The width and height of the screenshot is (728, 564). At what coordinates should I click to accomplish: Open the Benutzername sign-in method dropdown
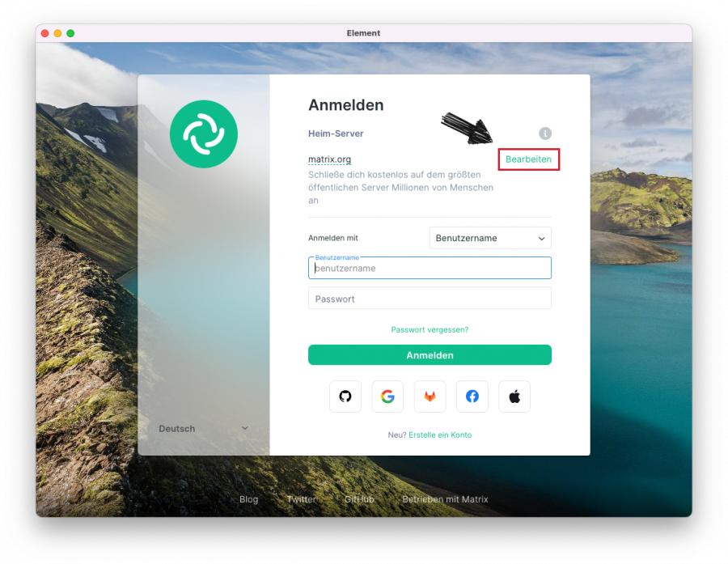[x=490, y=238]
